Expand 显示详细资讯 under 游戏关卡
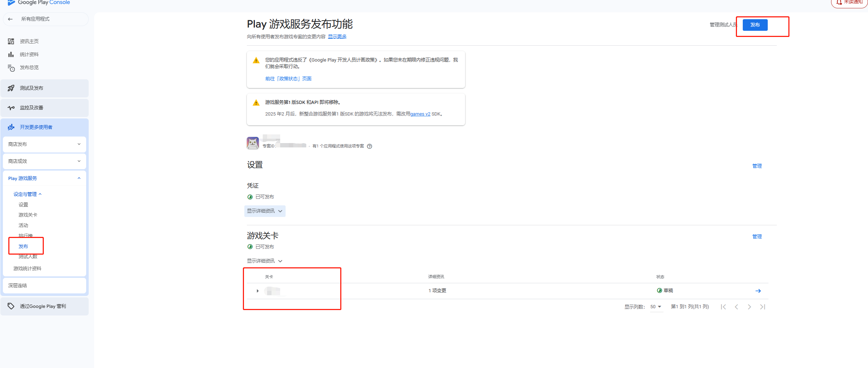 265,261
